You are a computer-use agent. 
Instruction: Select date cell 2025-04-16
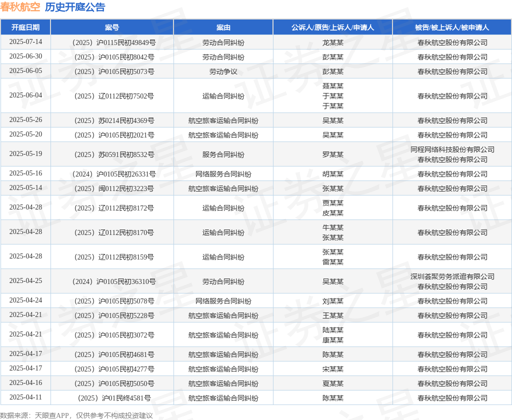point(25,382)
